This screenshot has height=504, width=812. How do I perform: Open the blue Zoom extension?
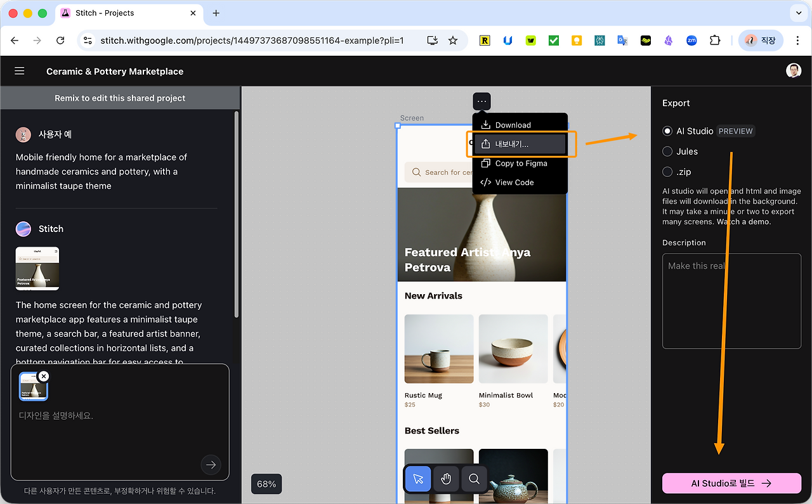click(691, 41)
